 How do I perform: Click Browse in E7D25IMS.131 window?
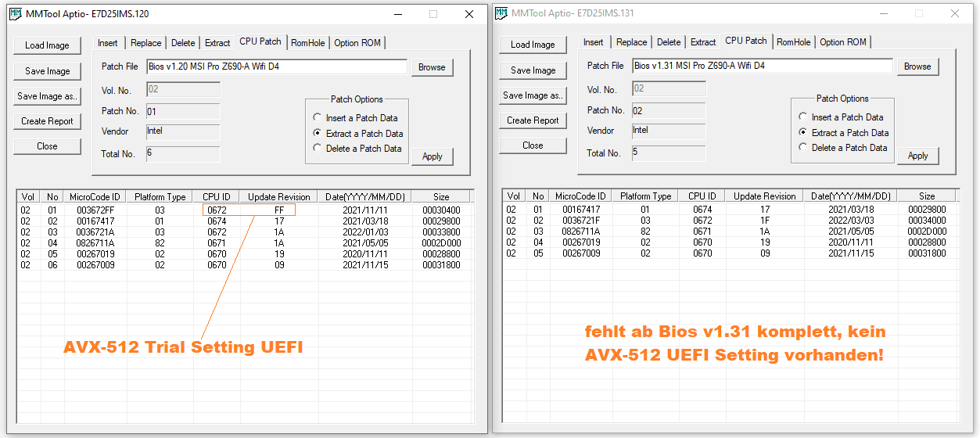pos(917,66)
